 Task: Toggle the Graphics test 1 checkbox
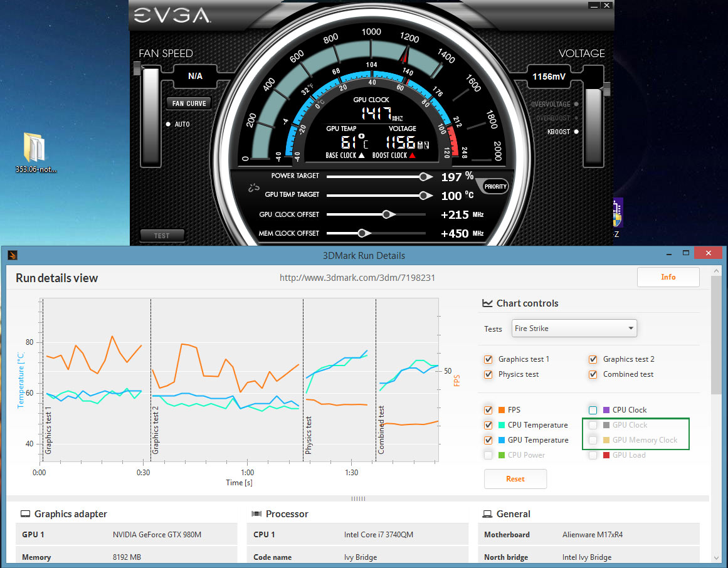[x=488, y=359]
